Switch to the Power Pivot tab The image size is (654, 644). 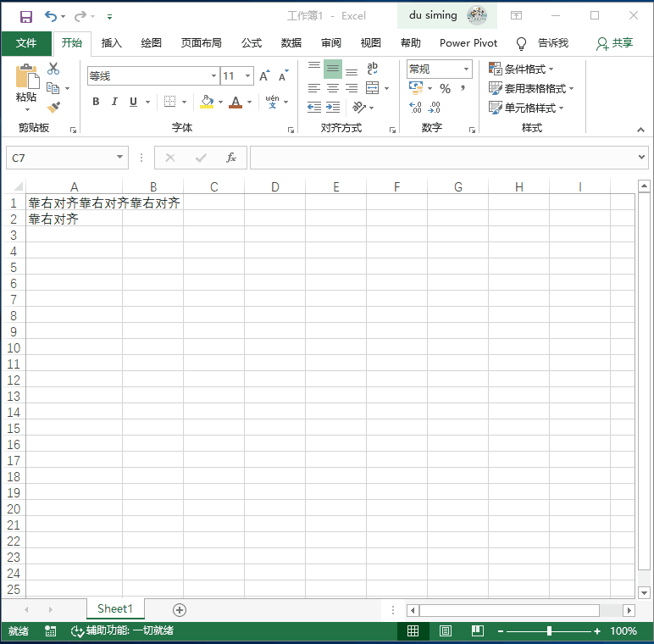click(468, 43)
